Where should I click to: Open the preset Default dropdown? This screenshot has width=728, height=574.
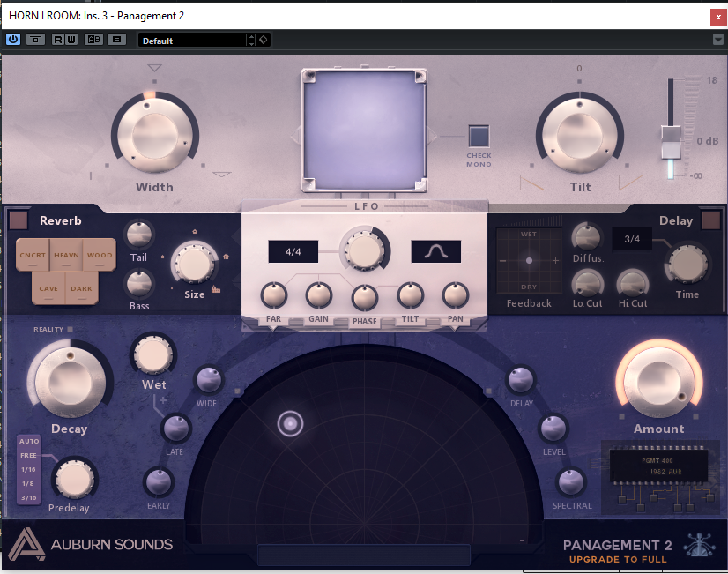pos(193,41)
